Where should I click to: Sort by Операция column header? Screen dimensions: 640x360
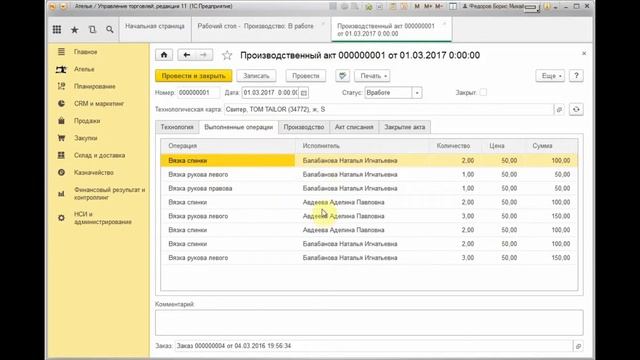[x=228, y=146]
